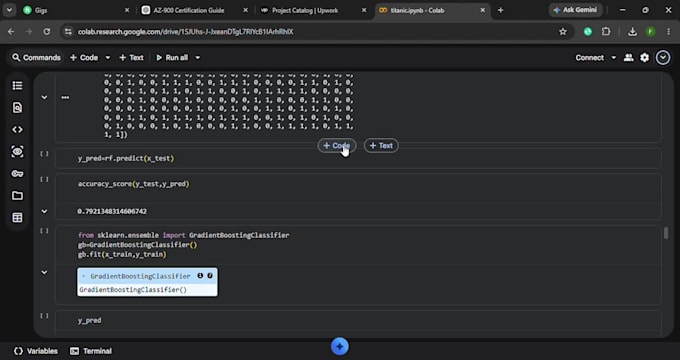Run the rf.predict(x_test) cell
The image size is (680, 360).
44,154
